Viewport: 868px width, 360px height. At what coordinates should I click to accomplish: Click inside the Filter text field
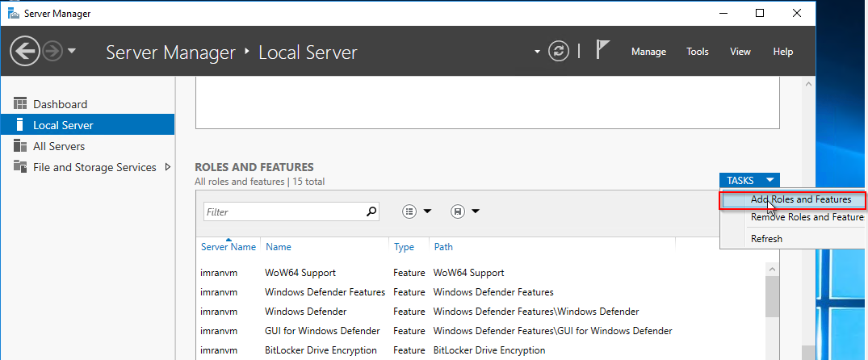[x=283, y=211]
